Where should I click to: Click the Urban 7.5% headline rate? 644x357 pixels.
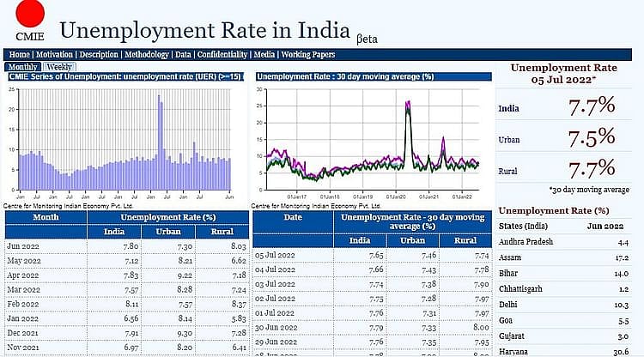pyautogui.click(x=592, y=138)
